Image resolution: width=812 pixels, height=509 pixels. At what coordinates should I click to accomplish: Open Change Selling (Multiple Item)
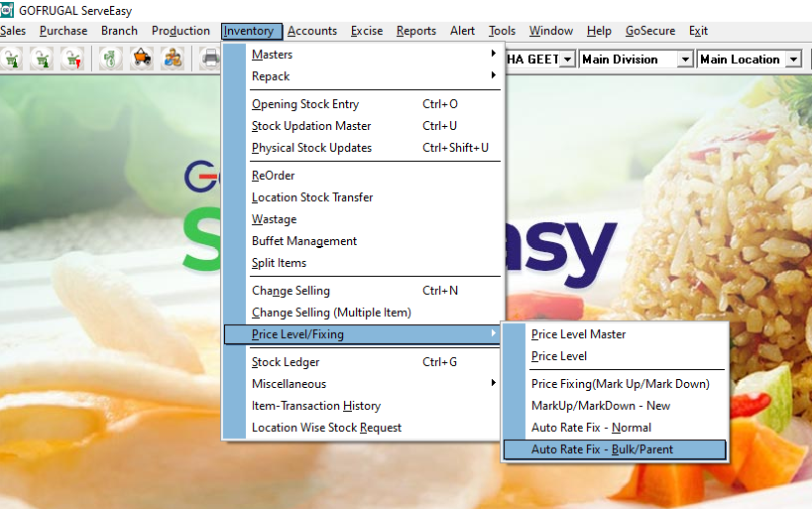coord(363,313)
